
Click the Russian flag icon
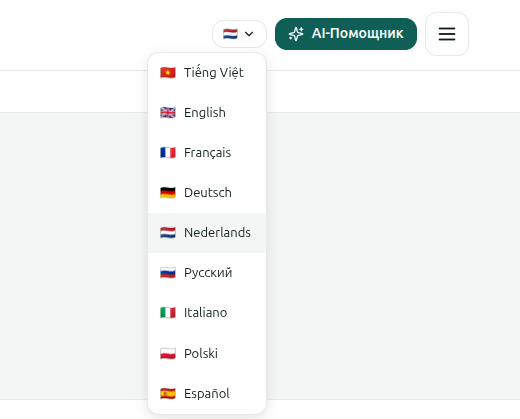coord(168,273)
